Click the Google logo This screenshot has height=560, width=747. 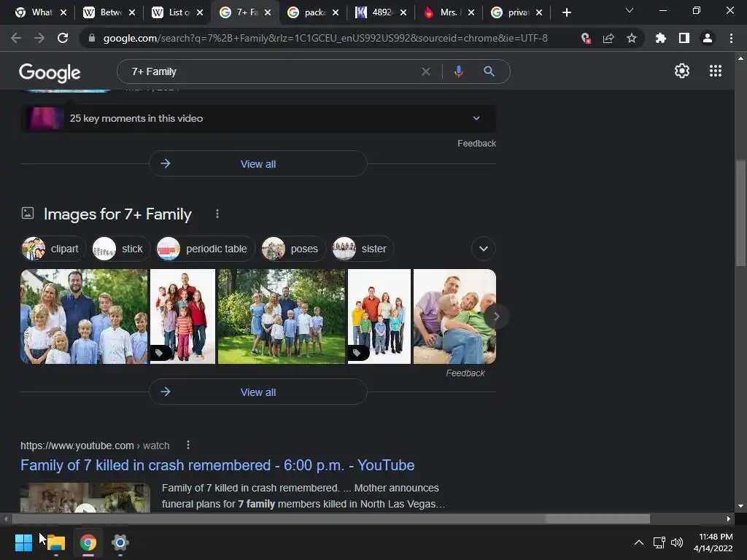click(x=50, y=72)
